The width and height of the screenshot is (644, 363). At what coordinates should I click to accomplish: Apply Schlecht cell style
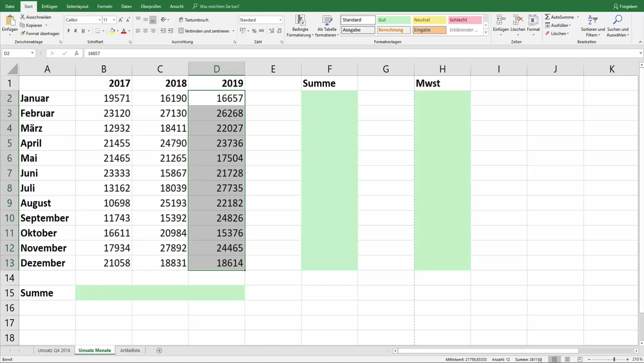pos(465,20)
